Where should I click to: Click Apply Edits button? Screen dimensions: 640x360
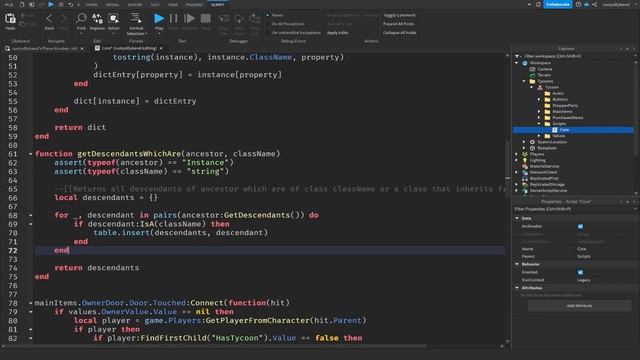337,32
